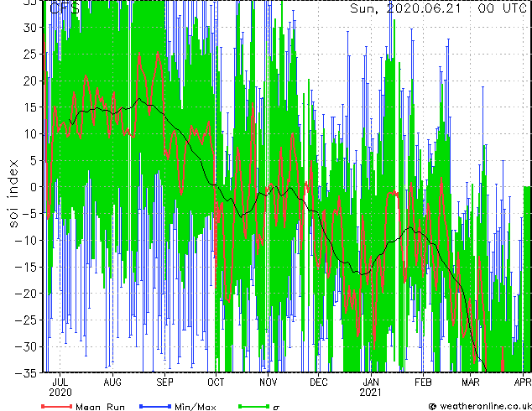
Task: Click the AUG month label
Action: (x=112, y=382)
